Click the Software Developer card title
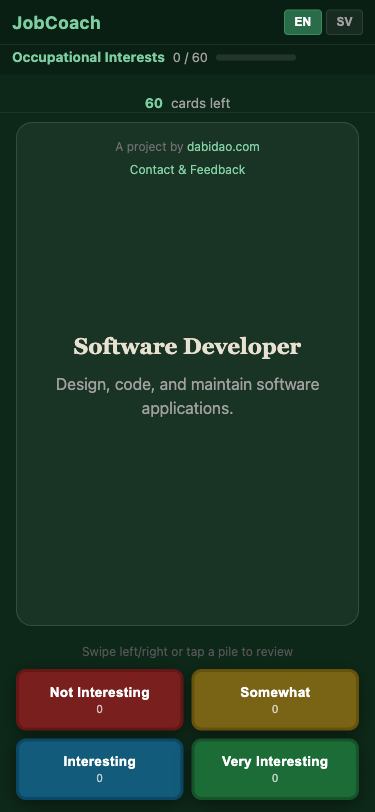375x812 pixels. (x=187, y=346)
